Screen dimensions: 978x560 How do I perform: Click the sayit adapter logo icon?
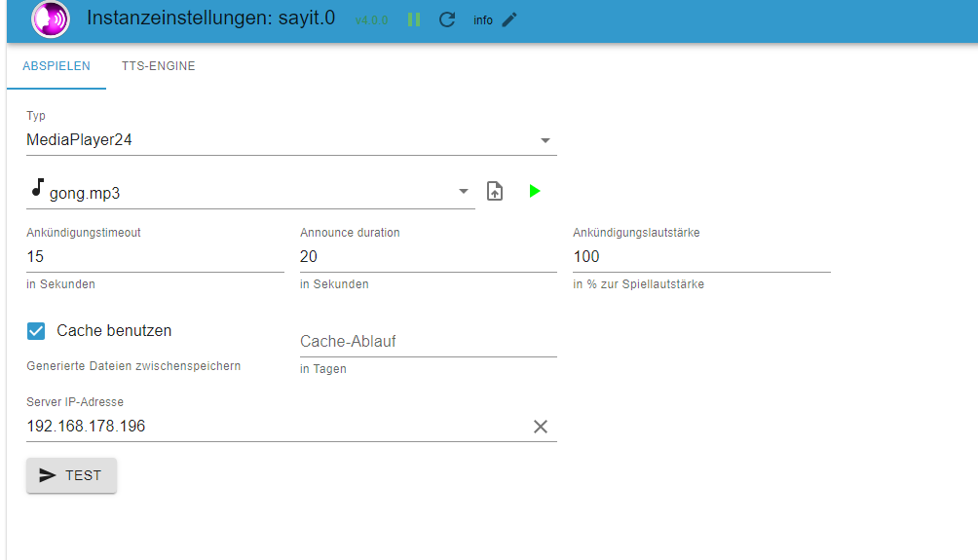pyautogui.click(x=51, y=19)
